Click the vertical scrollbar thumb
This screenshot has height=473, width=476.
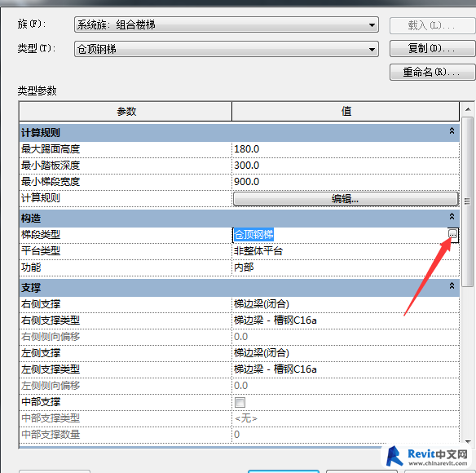(x=468, y=201)
